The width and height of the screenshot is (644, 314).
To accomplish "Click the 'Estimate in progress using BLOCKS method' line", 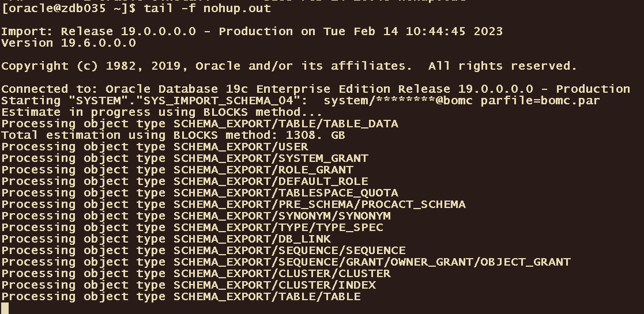I will click(x=161, y=112).
